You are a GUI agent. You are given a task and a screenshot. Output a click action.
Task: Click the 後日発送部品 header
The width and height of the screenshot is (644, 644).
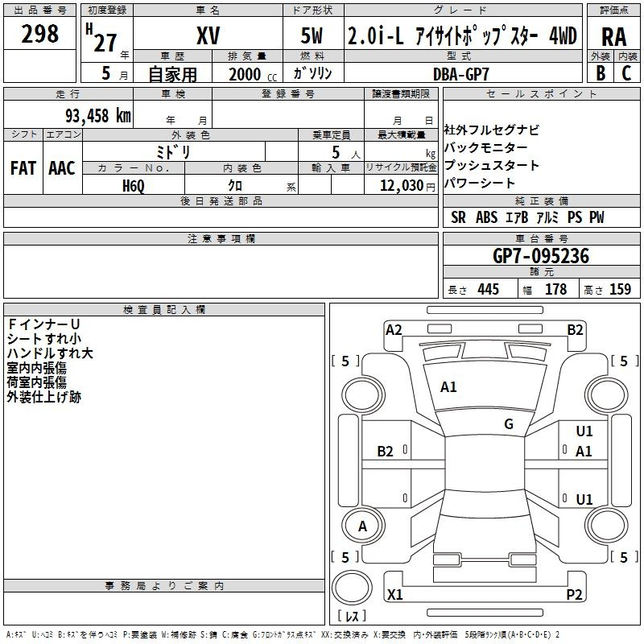(x=221, y=200)
